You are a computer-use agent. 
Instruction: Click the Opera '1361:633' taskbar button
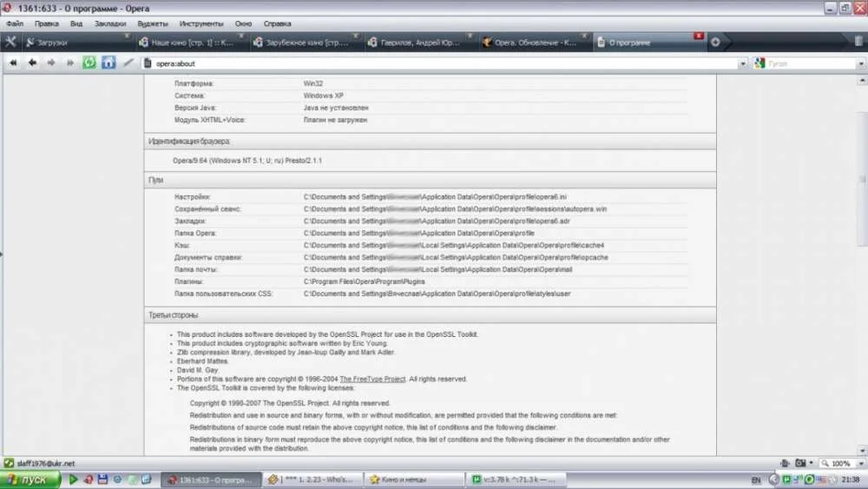211,479
